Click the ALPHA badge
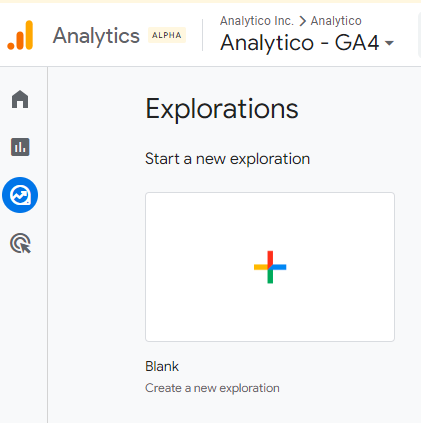This screenshot has height=423, width=421. (x=167, y=35)
